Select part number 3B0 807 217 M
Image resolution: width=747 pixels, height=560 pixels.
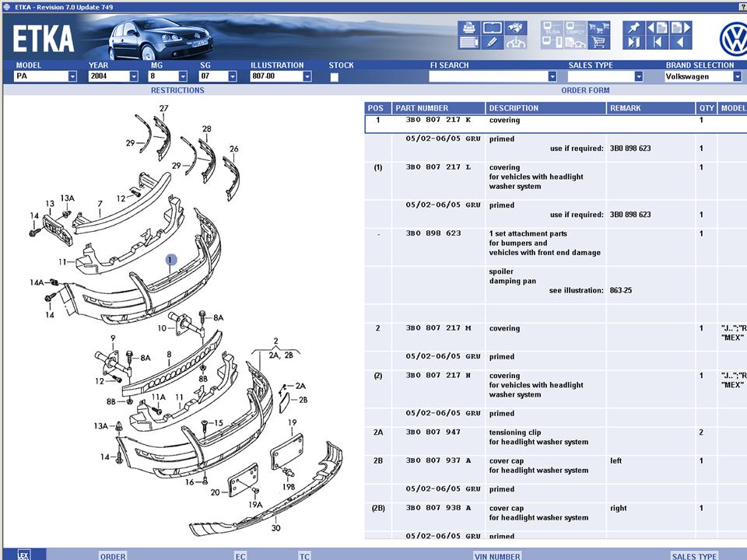[x=438, y=328]
